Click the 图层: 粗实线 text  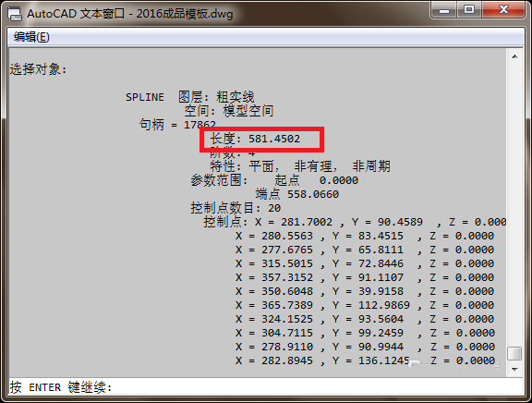(x=216, y=97)
